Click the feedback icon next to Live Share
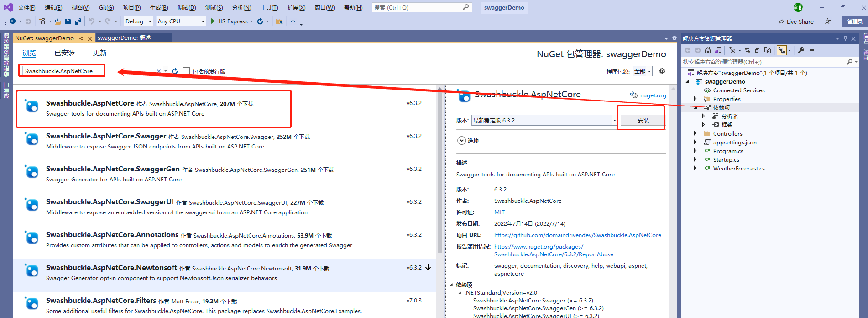868x318 pixels. [828, 21]
